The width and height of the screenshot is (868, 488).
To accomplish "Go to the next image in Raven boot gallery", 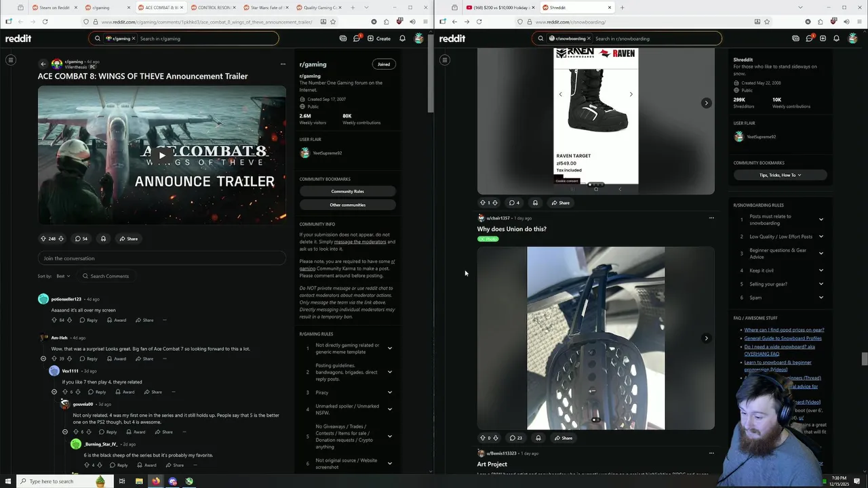I will coord(706,103).
